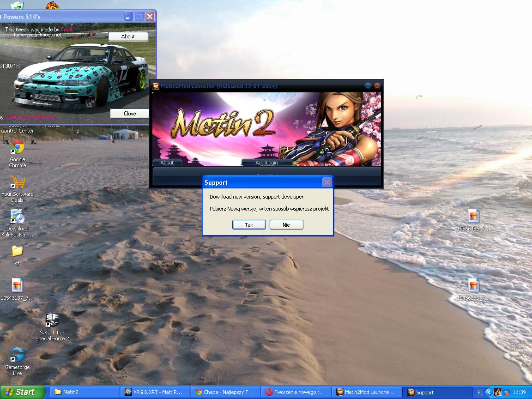532x399 pixels.
Task: Click the Metin2 character tray icon
Action: pyautogui.click(x=498, y=392)
